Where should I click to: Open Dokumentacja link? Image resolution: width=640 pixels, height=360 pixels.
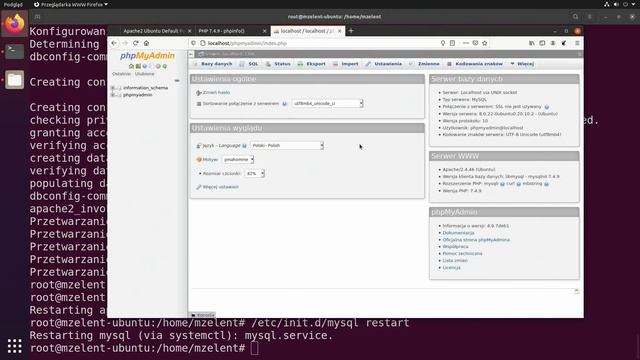(x=458, y=233)
